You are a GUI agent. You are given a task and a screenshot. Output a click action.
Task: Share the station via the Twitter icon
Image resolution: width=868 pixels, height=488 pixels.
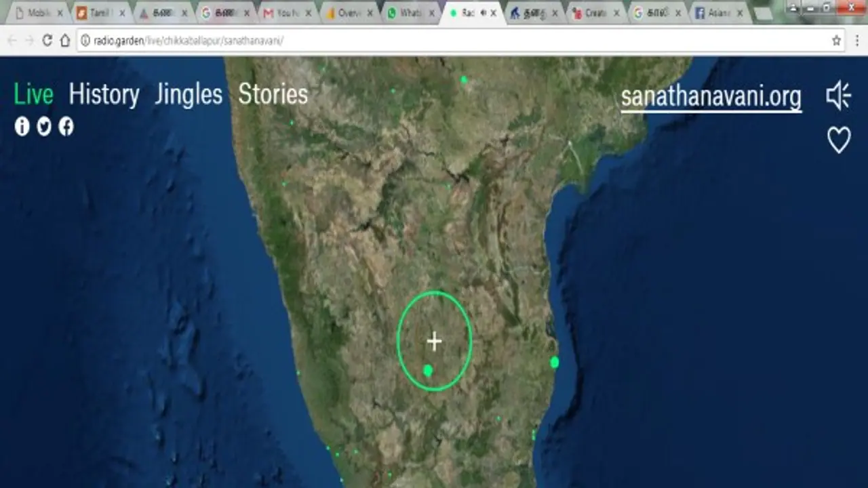pos(43,127)
